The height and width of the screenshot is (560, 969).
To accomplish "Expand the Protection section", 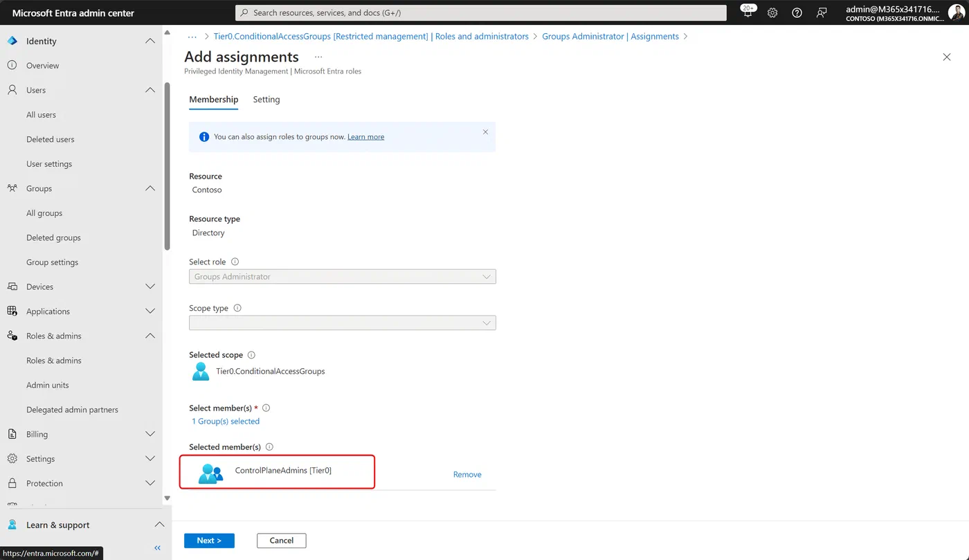I will (x=150, y=483).
